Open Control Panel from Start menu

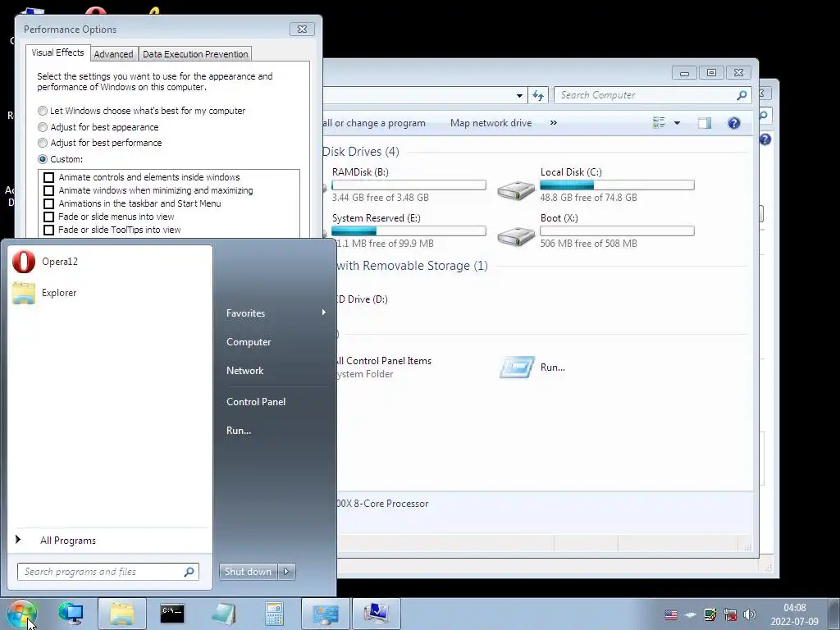[x=256, y=402]
